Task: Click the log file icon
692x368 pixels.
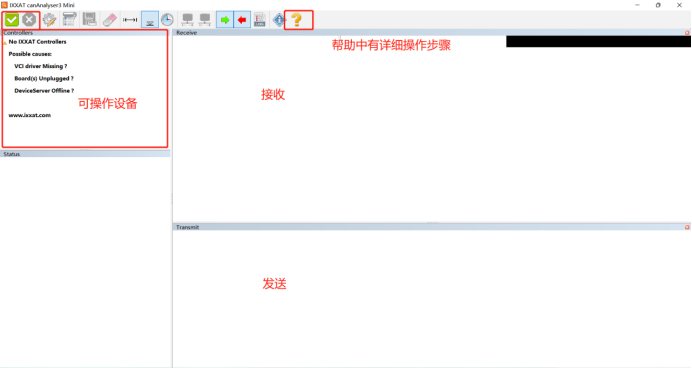Action: tap(260, 20)
